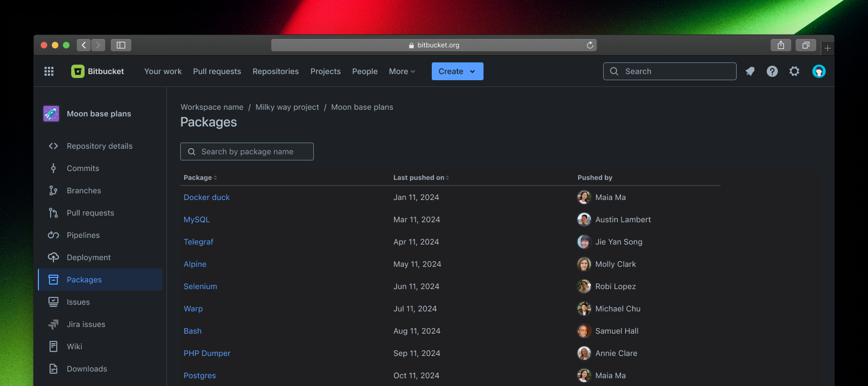Open the app switcher grid icon
Screen dimensions: 868x386
pos(49,71)
